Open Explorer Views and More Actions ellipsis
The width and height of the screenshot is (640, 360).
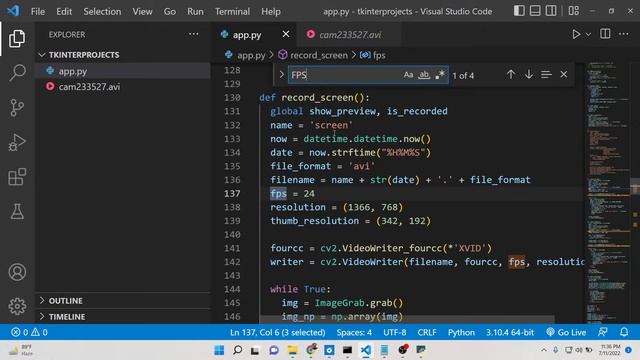[193, 34]
